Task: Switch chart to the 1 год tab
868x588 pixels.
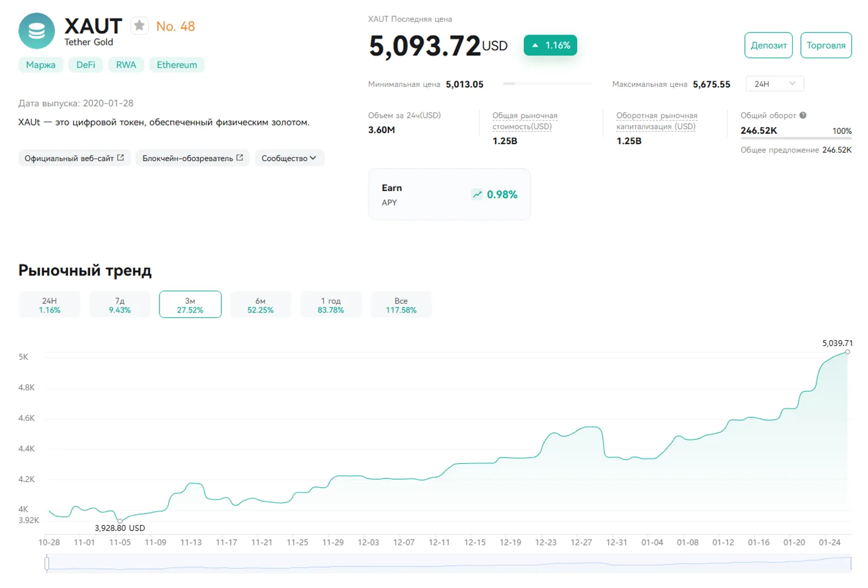Action: coord(331,305)
